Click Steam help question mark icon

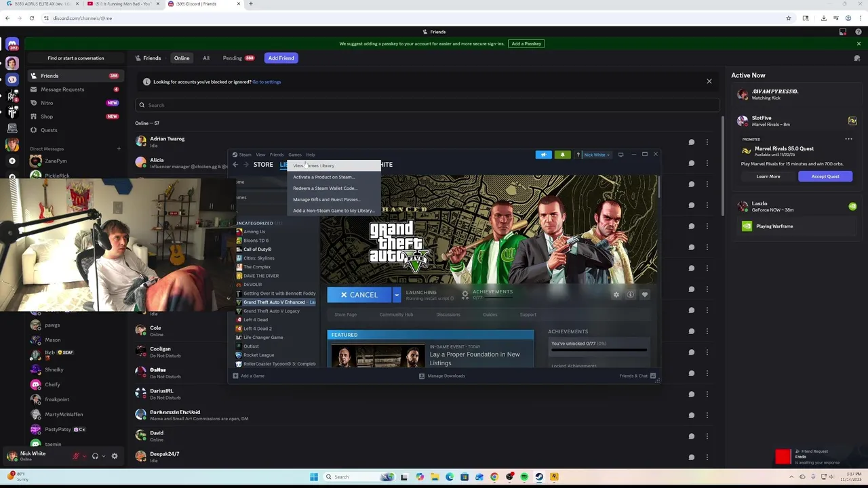coord(578,155)
